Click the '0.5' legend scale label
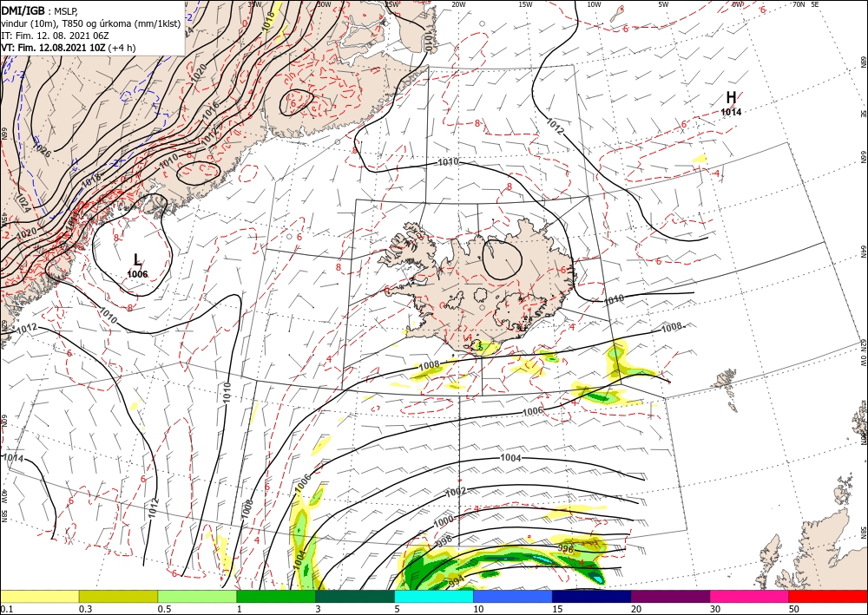Screen dimensions: 868x615 (x=164, y=609)
